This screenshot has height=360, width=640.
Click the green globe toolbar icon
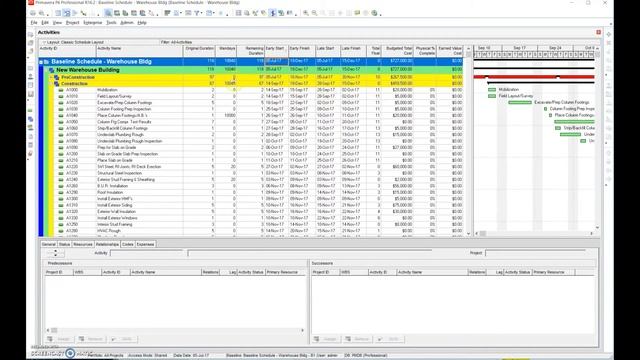374,13
